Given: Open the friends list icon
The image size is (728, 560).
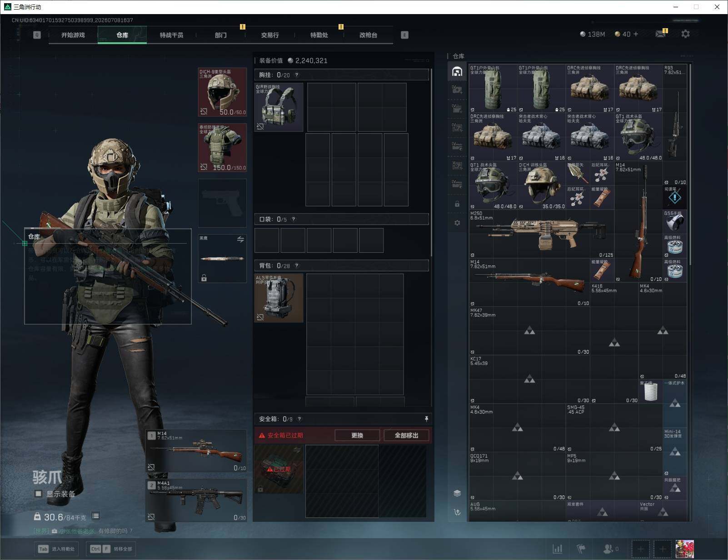Looking at the screenshot, I should tap(608, 549).
